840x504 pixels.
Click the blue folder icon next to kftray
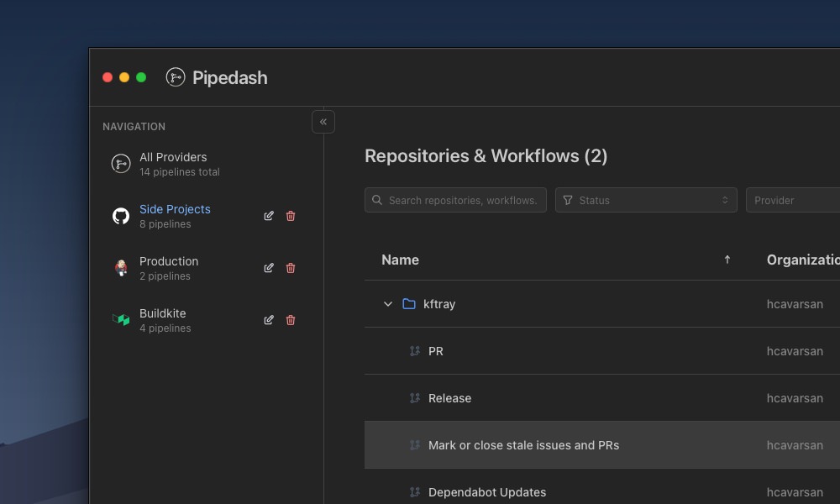(x=408, y=304)
